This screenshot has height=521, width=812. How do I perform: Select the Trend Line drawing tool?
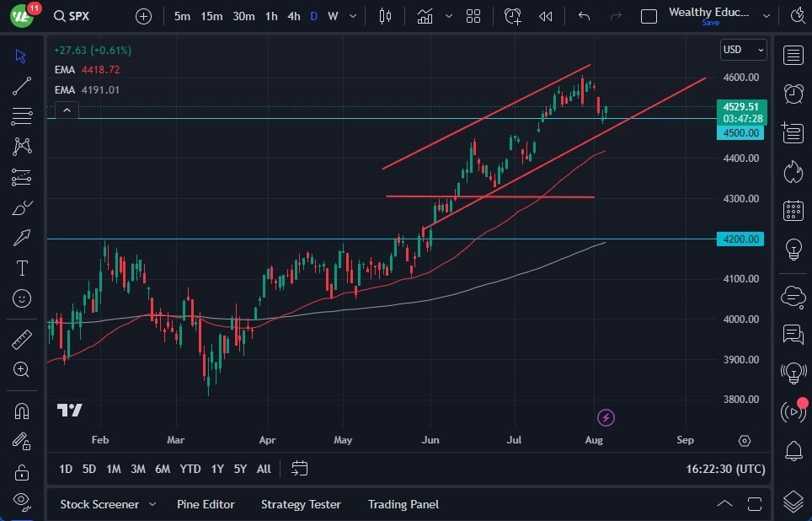point(21,85)
